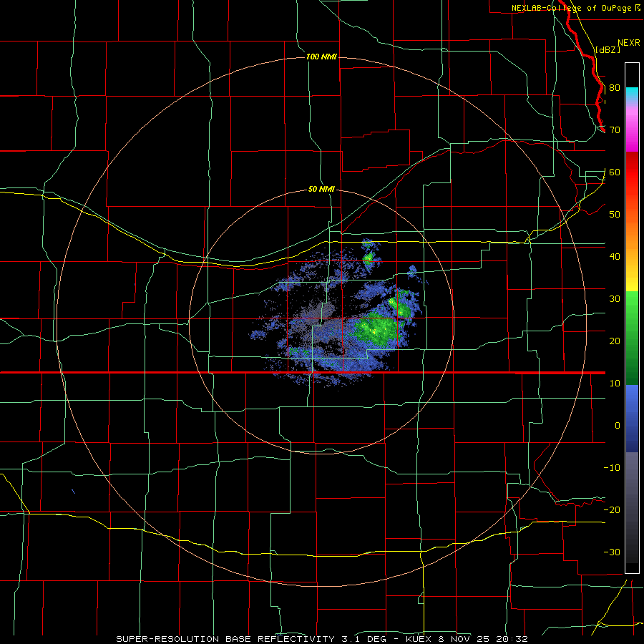Click the -10 value on the dBZ scale
Screen dimensions: 644x644
click(612, 468)
